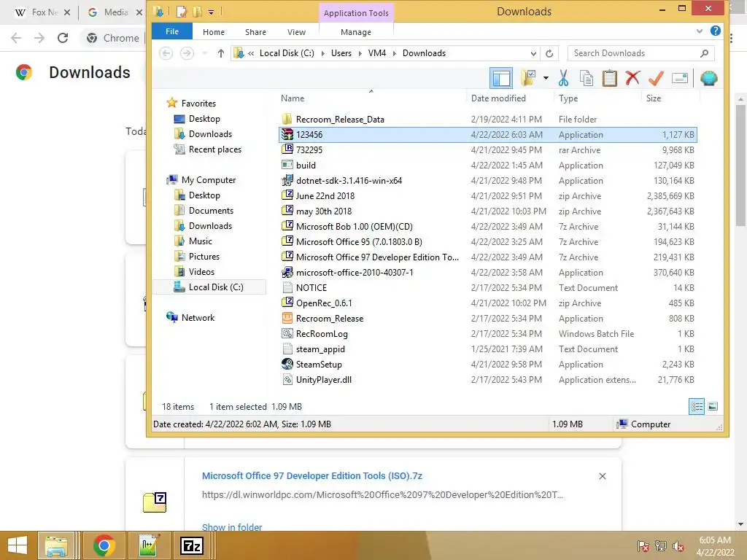The width and height of the screenshot is (747, 560).
Task: Select the 732295 rar archive file
Action: [x=487, y=150]
